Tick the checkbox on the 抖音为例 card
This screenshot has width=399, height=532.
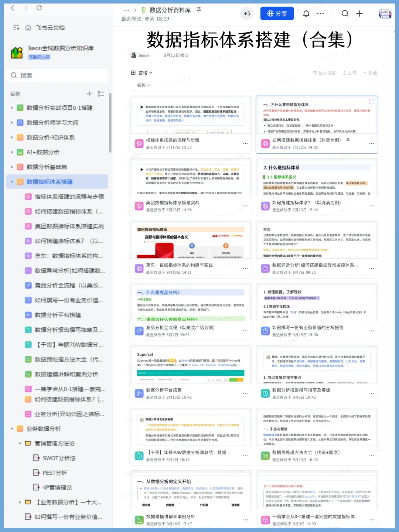click(372, 101)
